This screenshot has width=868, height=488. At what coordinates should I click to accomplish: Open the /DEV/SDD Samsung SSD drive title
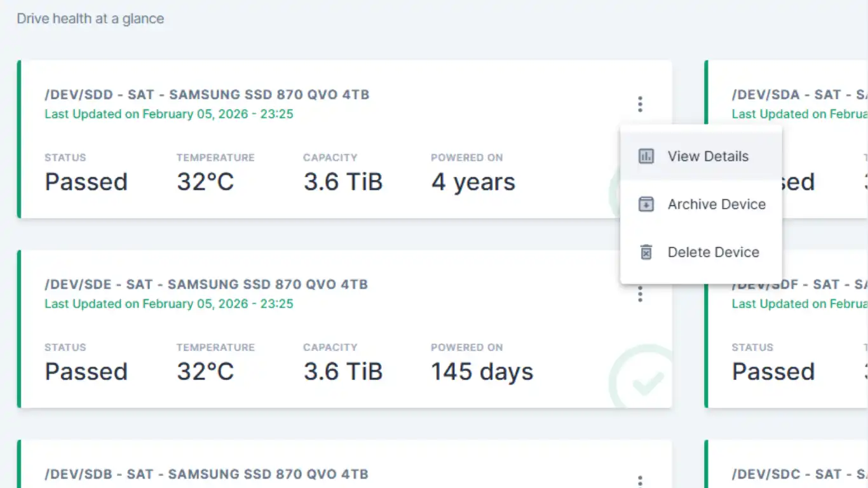click(207, 95)
